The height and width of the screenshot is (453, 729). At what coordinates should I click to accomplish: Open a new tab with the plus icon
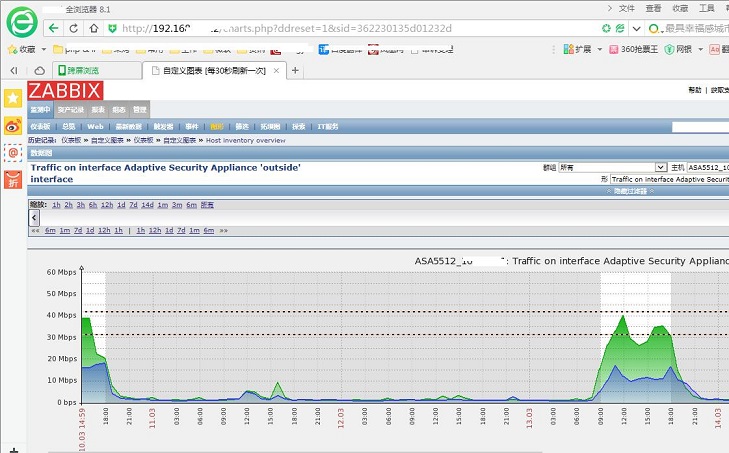click(x=295, y=70)
